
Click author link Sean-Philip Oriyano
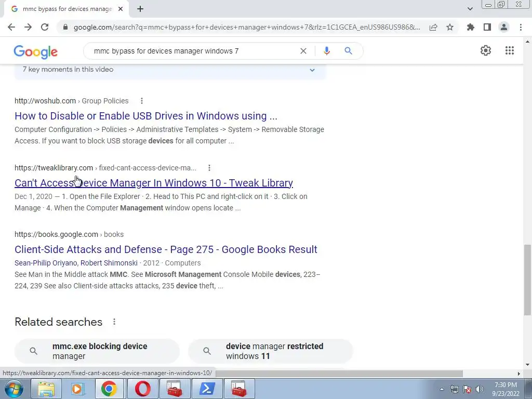coord(46,263)
